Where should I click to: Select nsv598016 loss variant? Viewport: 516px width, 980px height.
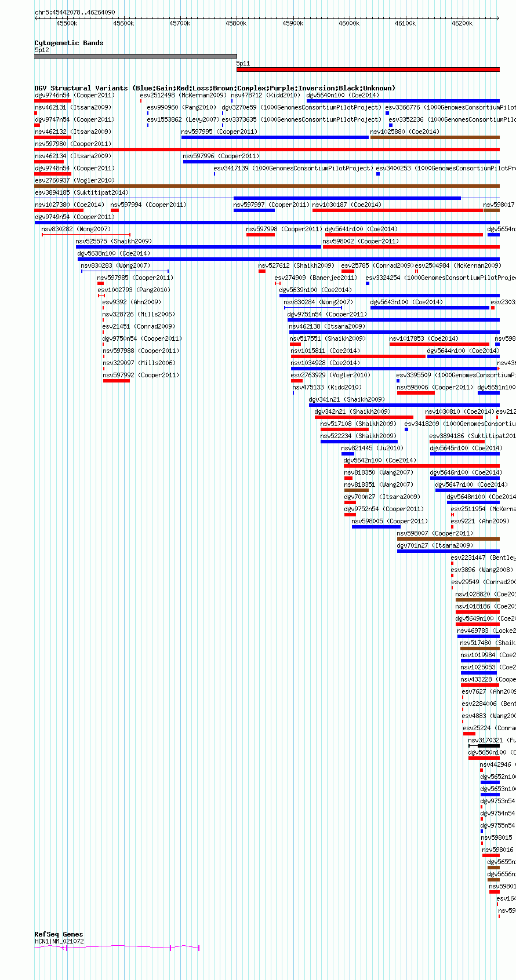click(490, 855)
